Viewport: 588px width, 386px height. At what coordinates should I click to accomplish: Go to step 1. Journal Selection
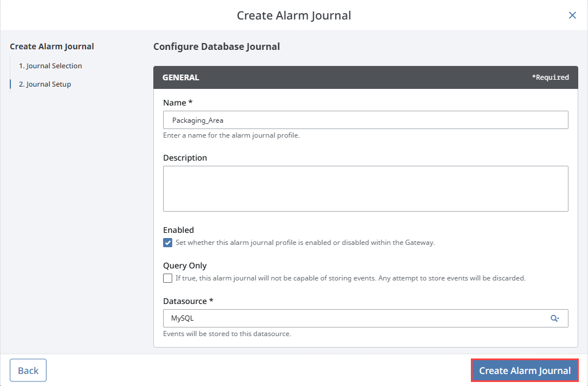(x=51, y=66)
